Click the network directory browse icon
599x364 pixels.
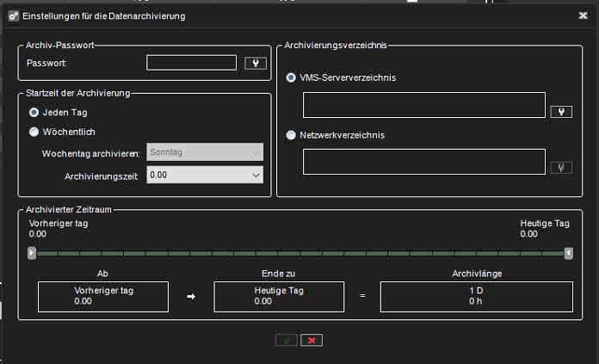coord(561,167)
